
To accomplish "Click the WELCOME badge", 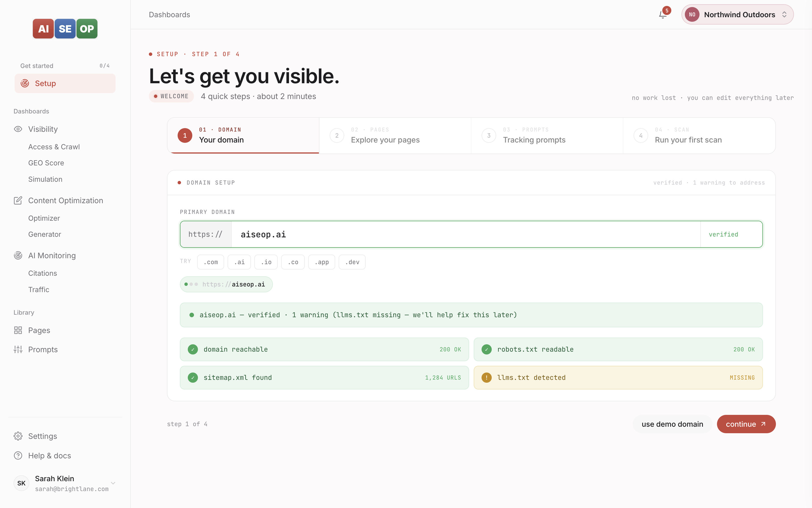I will (171, 96).
